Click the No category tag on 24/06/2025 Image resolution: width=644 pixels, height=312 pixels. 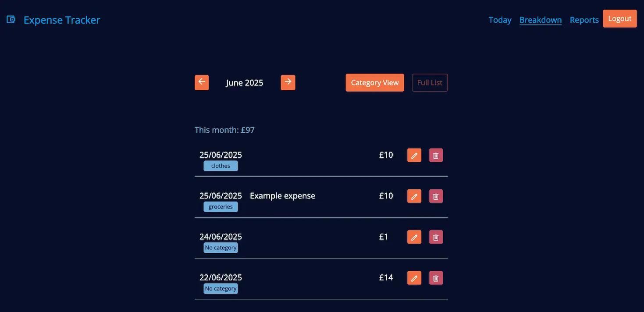tap(221, 247)
